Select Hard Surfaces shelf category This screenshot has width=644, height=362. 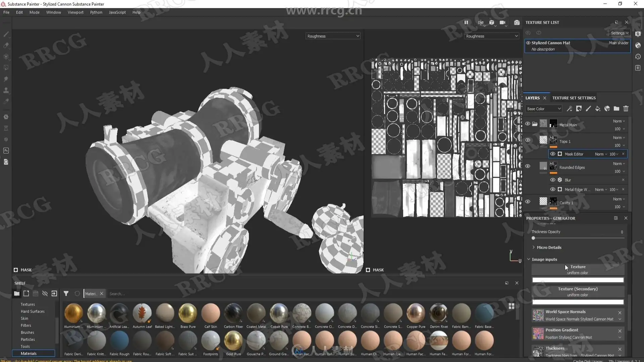(x=33, y=311)
